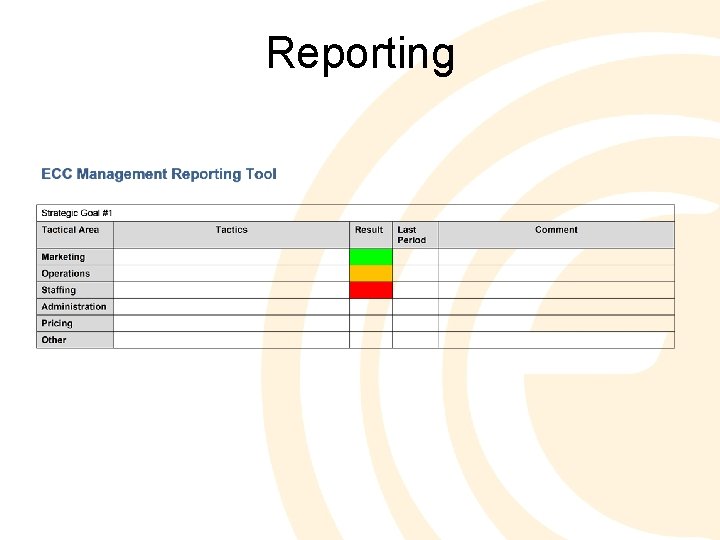The height and width of the screenshot is (540, 720).
Task: Click the Strategic Goal #1 row
Action: [355, 213]
